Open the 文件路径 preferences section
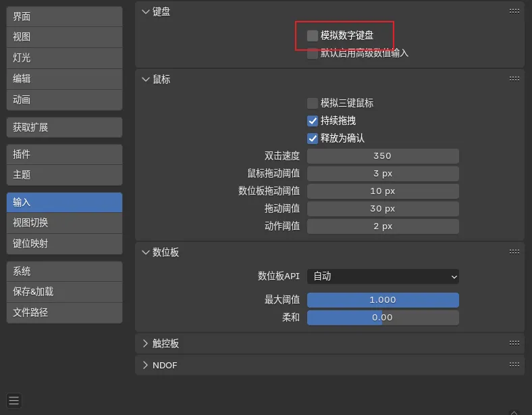532x415 pixels. click(x=64, y=313)
